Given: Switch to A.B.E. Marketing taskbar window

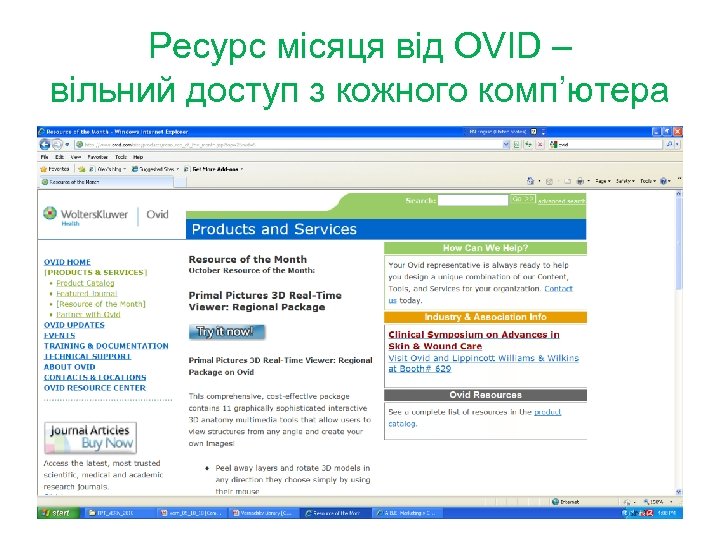Looking at the screenshot, I should (x=408, y=513).
